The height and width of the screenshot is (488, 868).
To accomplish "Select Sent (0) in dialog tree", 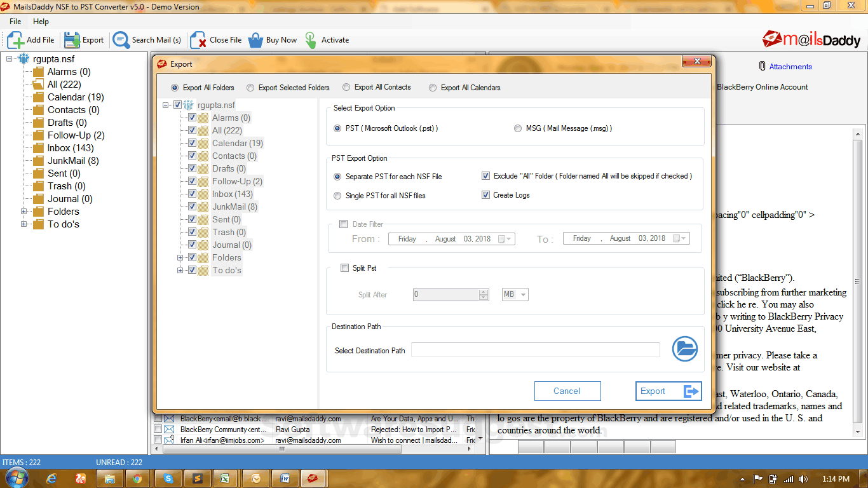I will pyautogui.click(x=226, y=219).
